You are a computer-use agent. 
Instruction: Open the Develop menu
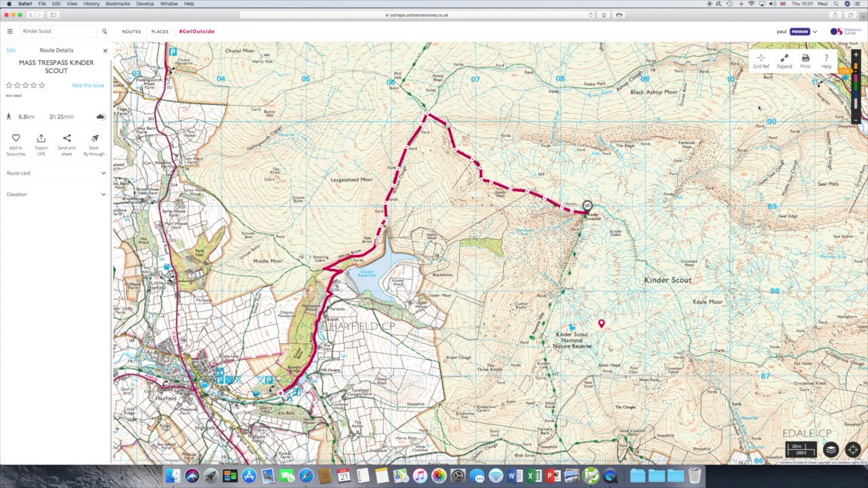tap(145, 3)
